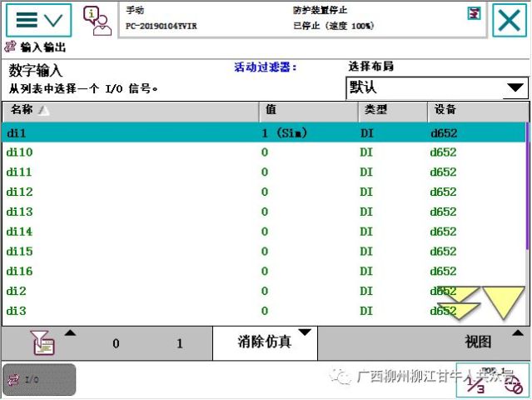Switch to the I/O taskbar tab

pyautogui.click(x=39, y=379)
